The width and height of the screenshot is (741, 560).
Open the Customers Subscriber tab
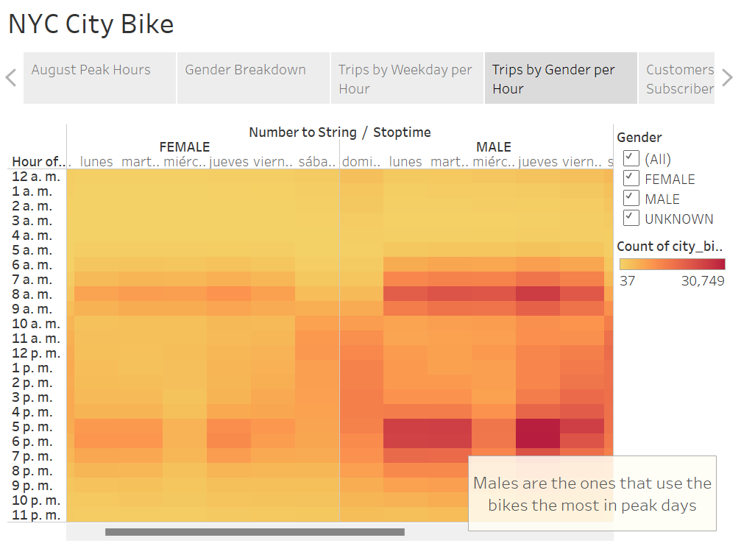[678, 77]
